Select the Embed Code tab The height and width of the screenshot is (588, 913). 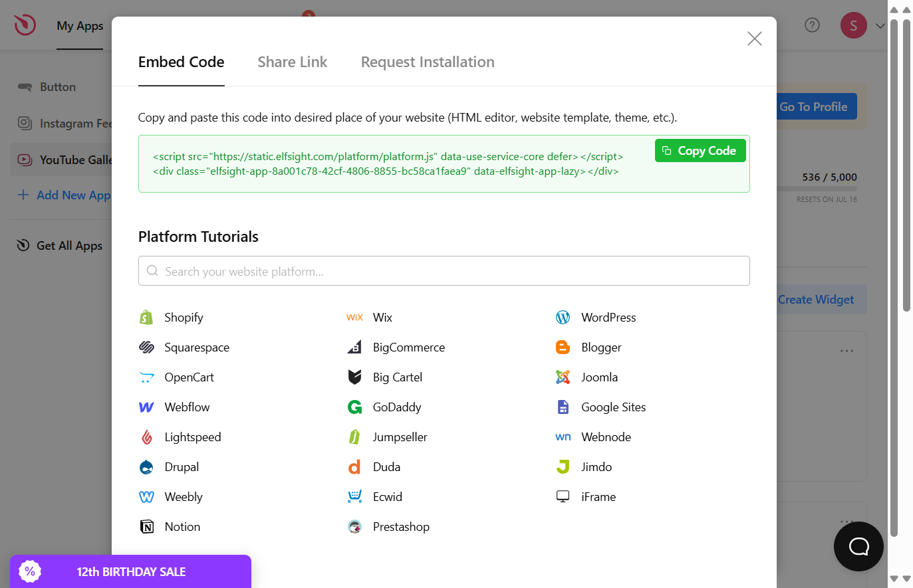pos(181,62)
